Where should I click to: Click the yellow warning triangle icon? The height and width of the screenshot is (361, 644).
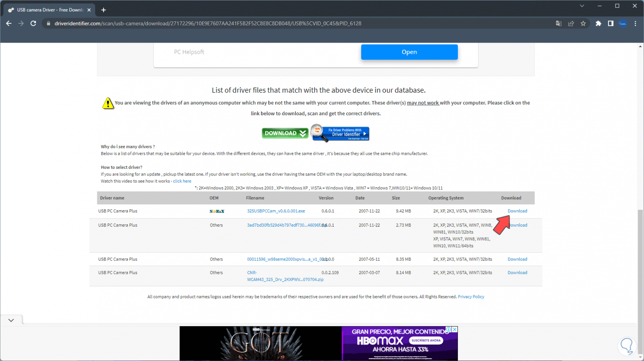108,103
